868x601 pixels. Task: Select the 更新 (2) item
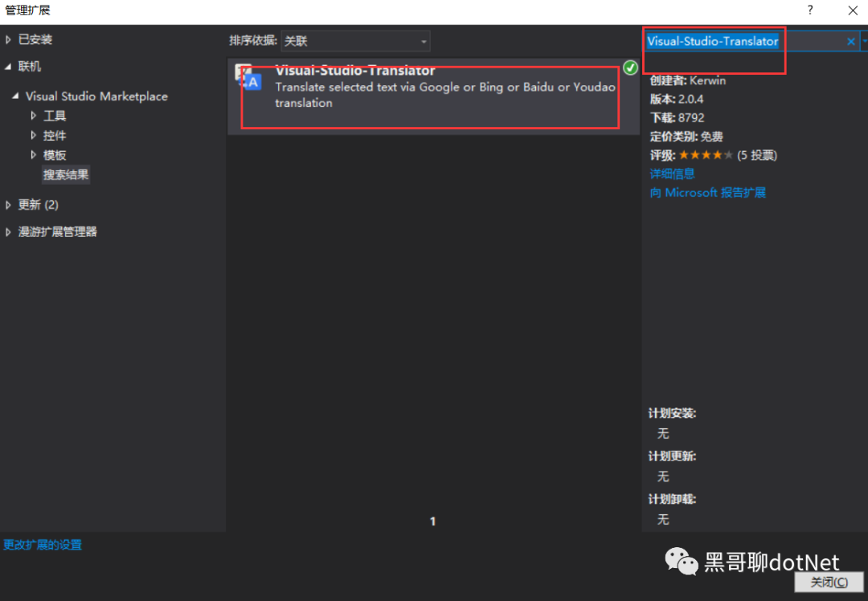coord(39,205)
